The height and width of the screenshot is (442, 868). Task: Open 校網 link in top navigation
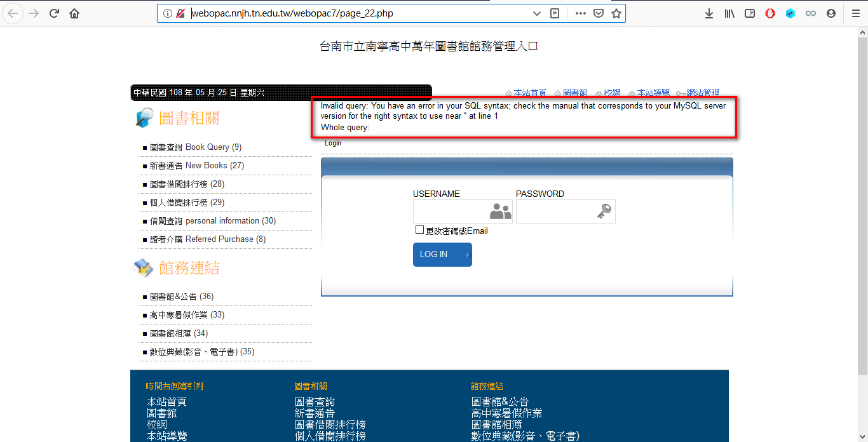(x=613, y=93)
